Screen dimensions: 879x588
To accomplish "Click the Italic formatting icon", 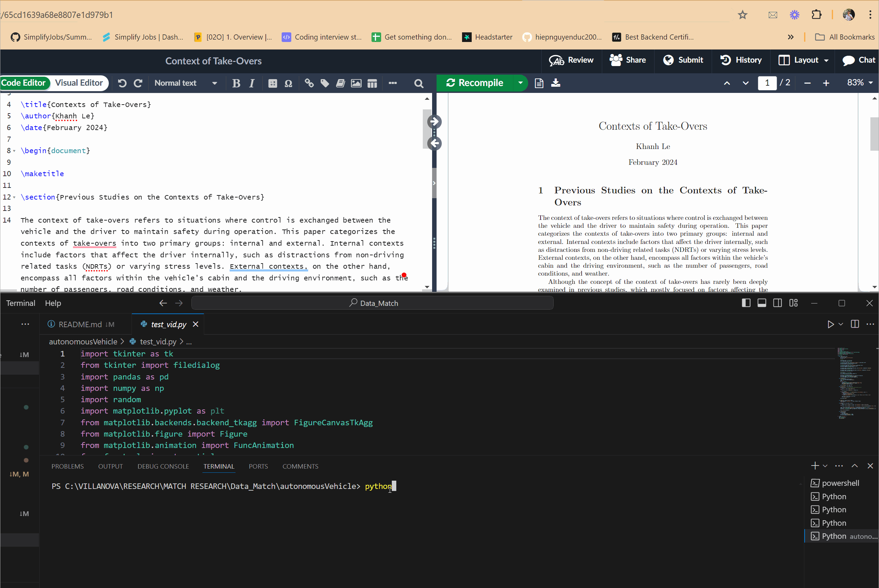I will coord(252,83).
